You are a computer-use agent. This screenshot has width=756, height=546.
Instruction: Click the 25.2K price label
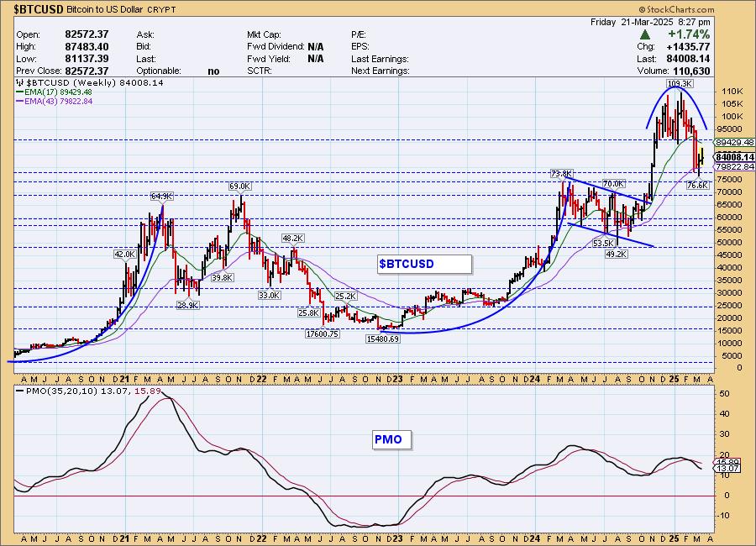pos(346,297)
